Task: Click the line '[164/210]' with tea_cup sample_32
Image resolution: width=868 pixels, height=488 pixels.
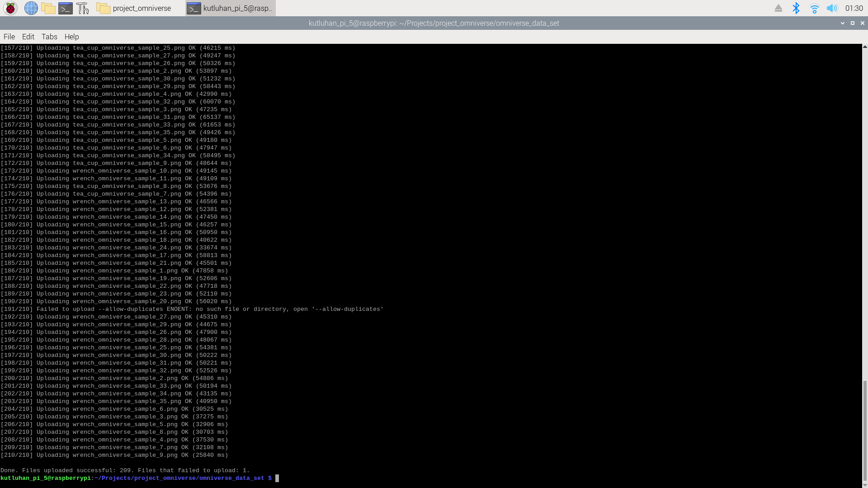Action: tap(118, 102)
